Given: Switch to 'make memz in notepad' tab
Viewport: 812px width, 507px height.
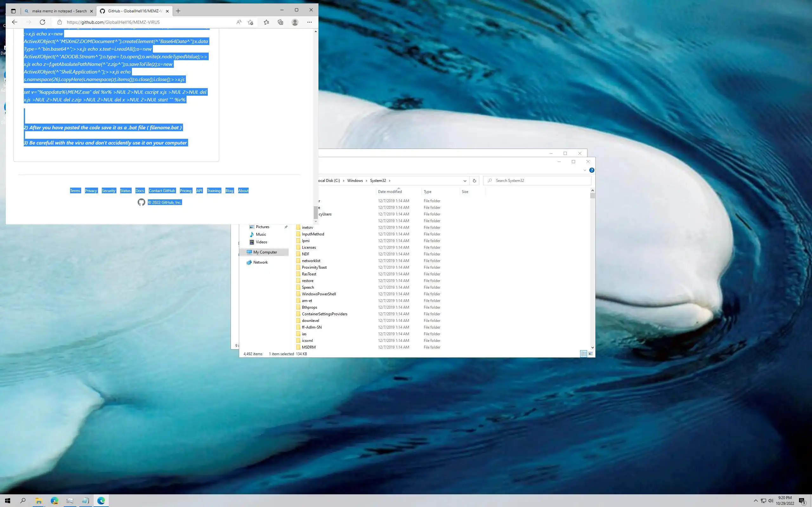Looking at the screenshot, I should [59, 11].
